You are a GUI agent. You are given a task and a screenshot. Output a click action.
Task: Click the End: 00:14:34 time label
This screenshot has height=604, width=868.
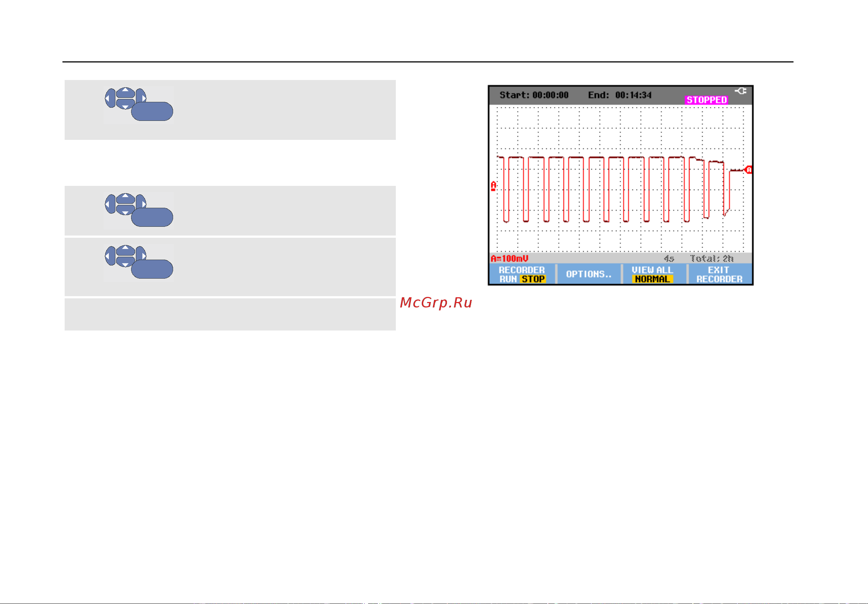click(620, 95)
